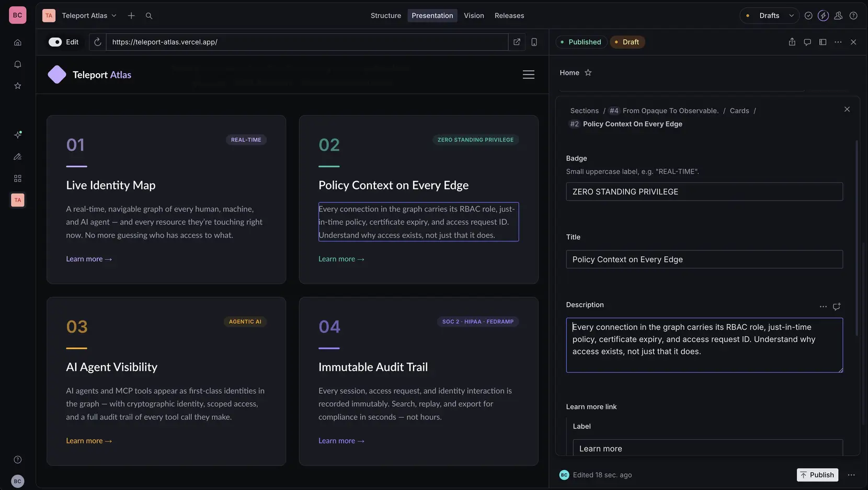Select the Published status pill
The height and width of the screenshot is (490, 868).
coord(581,42)
